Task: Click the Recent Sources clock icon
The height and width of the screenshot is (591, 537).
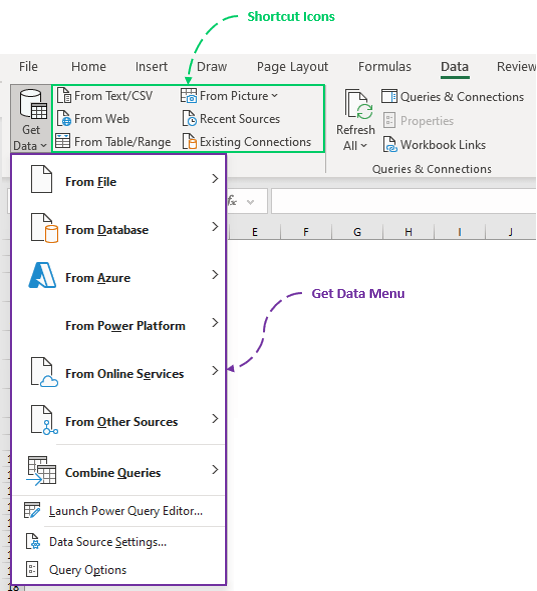Action: pos(190,118)
